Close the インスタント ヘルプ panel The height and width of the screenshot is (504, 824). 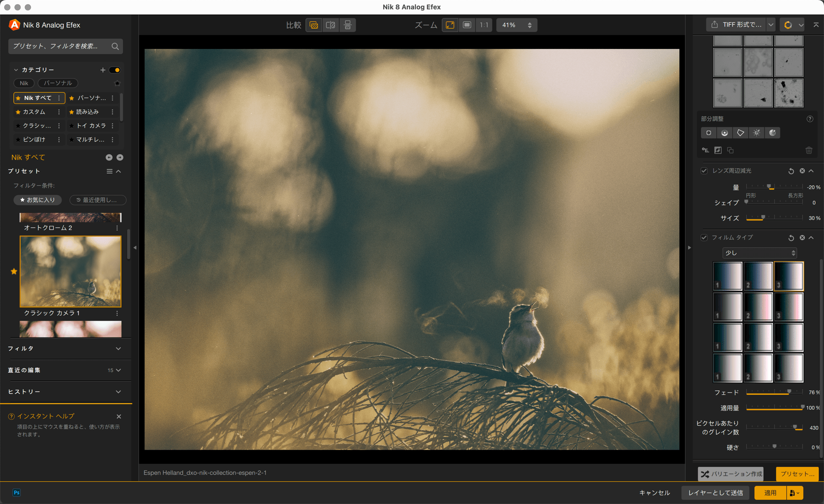coord(119,417)
